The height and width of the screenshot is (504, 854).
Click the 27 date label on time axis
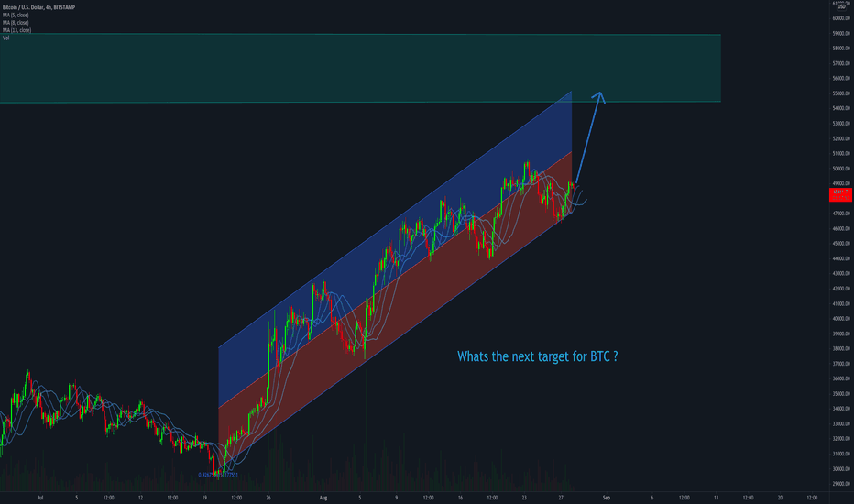561,498
